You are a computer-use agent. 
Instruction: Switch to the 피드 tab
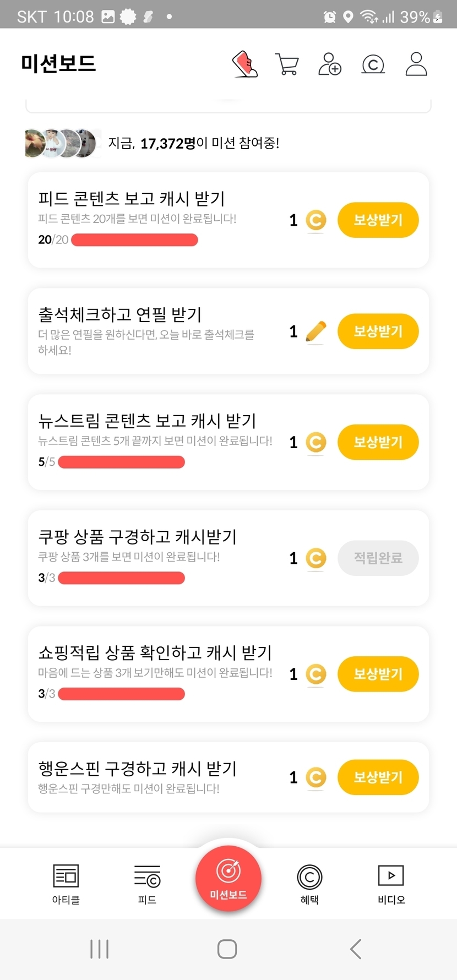click(x=147, y=884)
